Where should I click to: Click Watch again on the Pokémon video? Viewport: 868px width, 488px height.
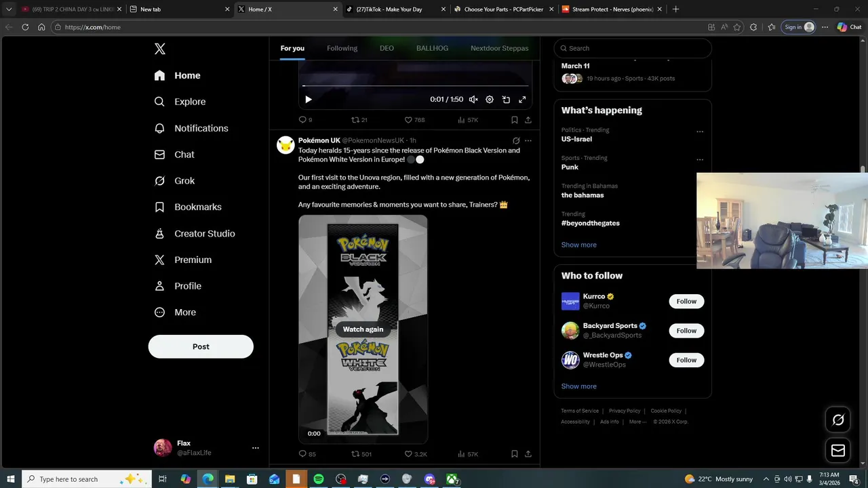click(363, 329)
